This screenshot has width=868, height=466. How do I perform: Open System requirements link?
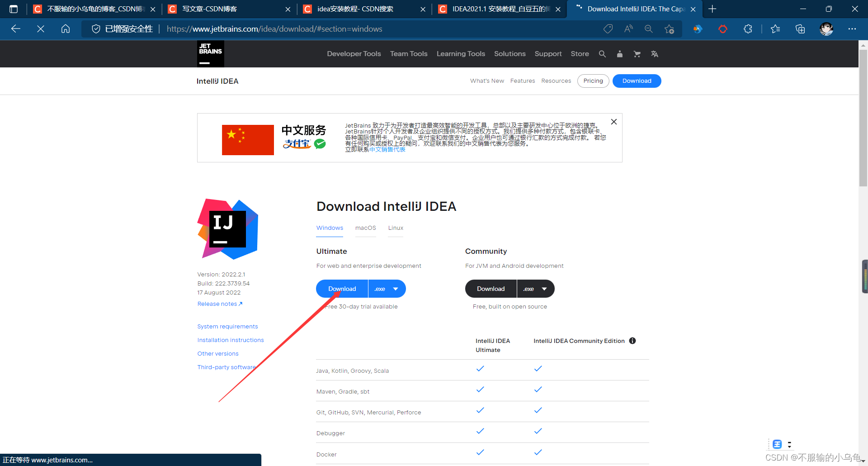click(227, 327)
